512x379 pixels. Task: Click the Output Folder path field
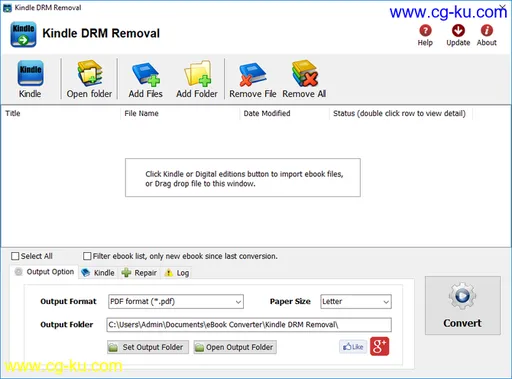249,325
